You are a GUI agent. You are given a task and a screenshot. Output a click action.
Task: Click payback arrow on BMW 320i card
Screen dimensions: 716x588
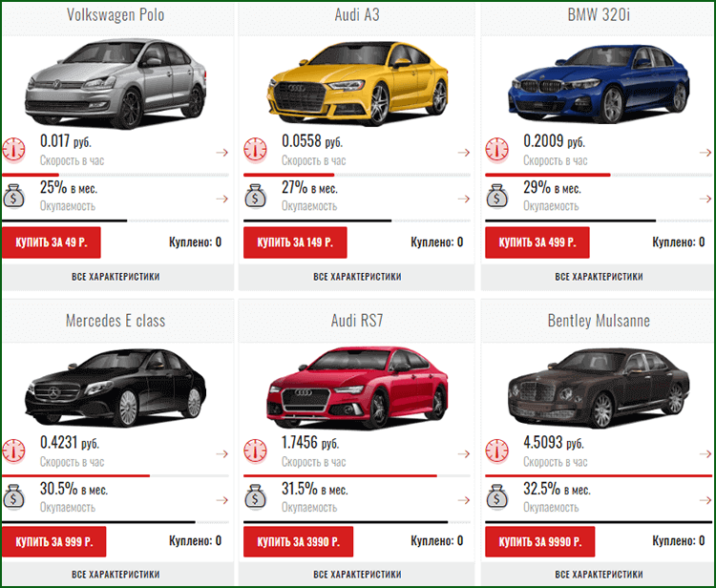pyautogui.click(x=705, y=199)
